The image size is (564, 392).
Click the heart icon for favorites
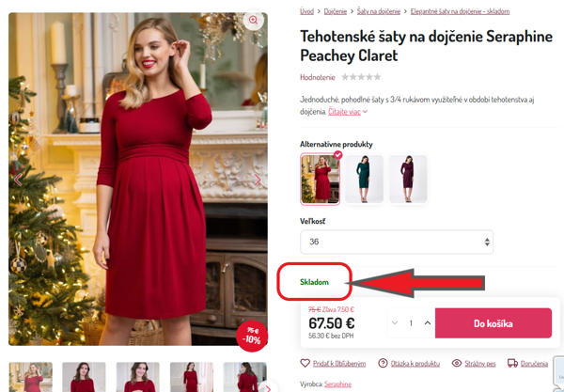coord(305,363)
